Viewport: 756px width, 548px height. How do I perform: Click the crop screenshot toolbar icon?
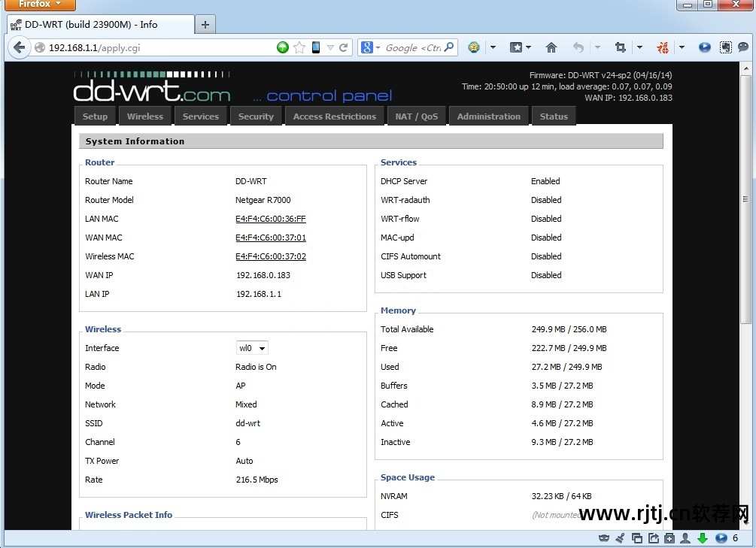[621, 47]
